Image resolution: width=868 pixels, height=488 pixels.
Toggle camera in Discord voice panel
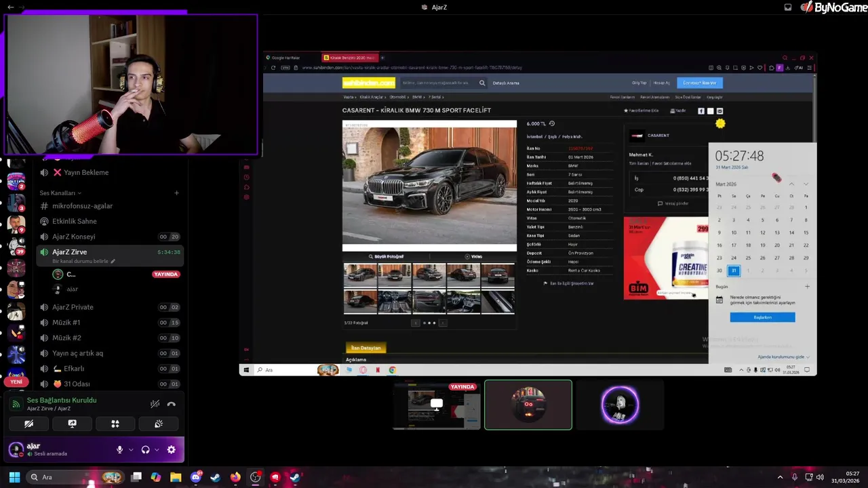[28, 424]
